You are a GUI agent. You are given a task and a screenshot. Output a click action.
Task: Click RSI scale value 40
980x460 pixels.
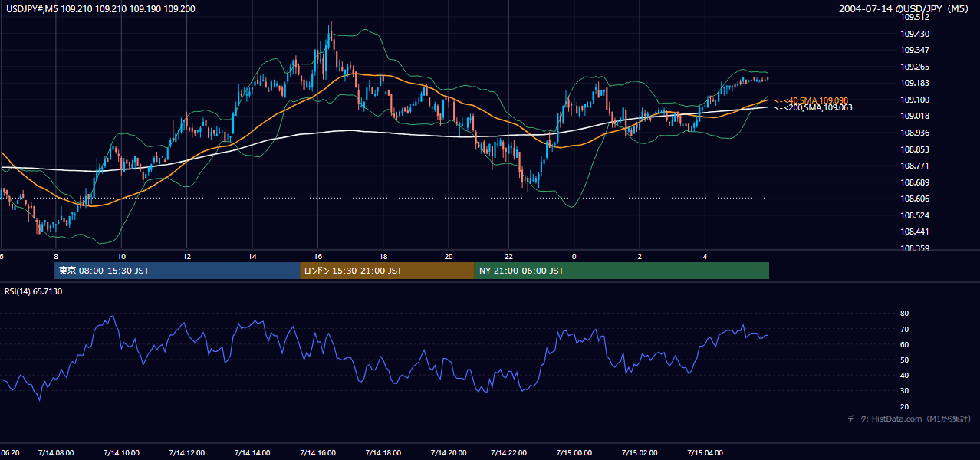904,376
